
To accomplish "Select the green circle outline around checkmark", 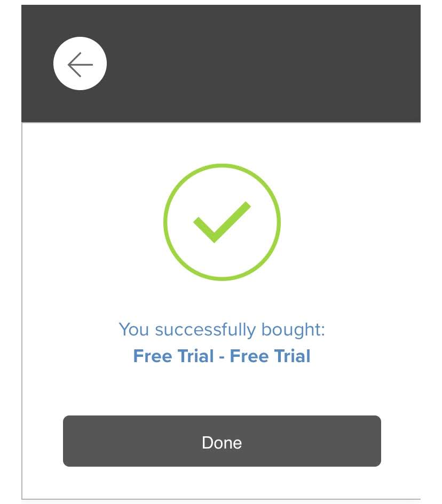I will coord(222,222).
